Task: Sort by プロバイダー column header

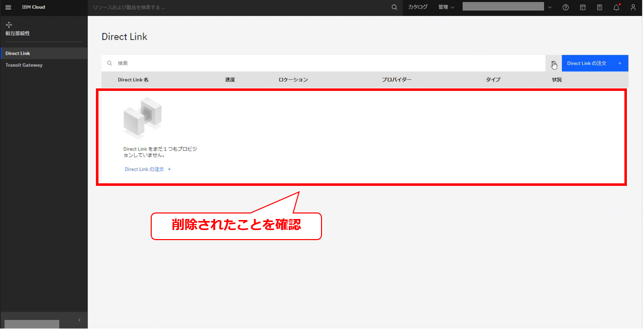Action: [397, 80]
